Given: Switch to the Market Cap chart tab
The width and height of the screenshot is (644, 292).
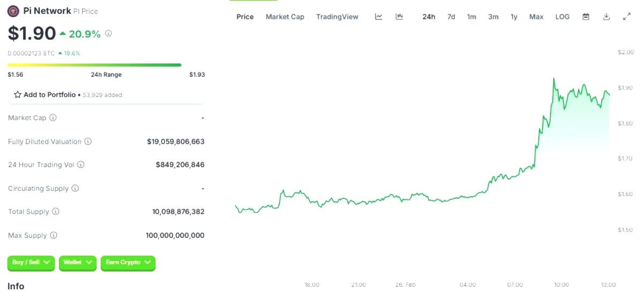Looking at the screenshot, I should coord(285,17).
